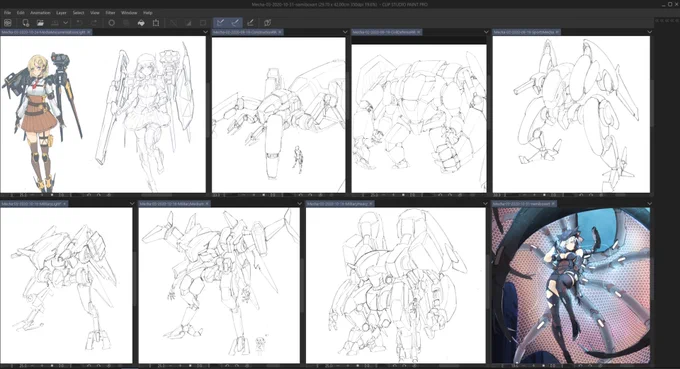Open the Layer menu
This screenshot has width=680, height=369.
click(x=61, y=13)
